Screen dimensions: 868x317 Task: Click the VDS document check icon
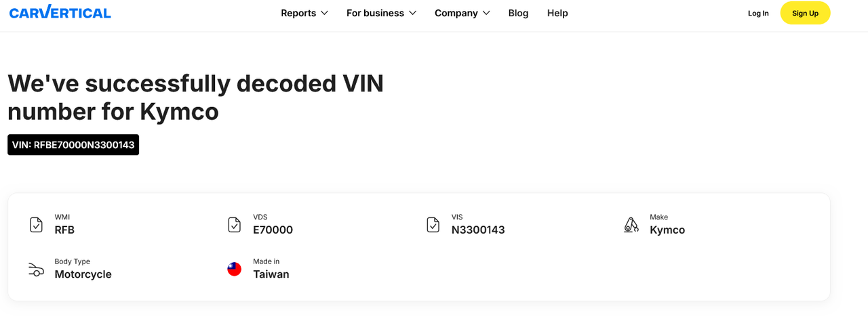[x=235, y=225]
